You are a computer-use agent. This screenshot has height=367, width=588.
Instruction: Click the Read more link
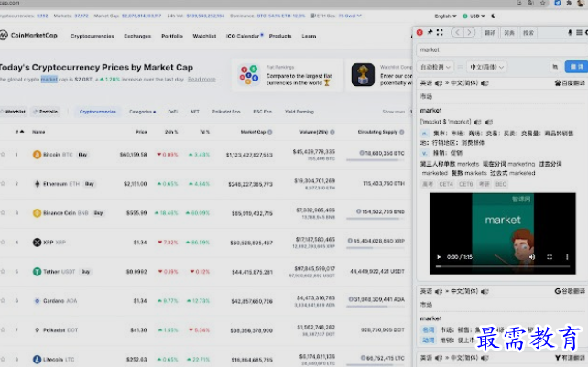point(201,80)
